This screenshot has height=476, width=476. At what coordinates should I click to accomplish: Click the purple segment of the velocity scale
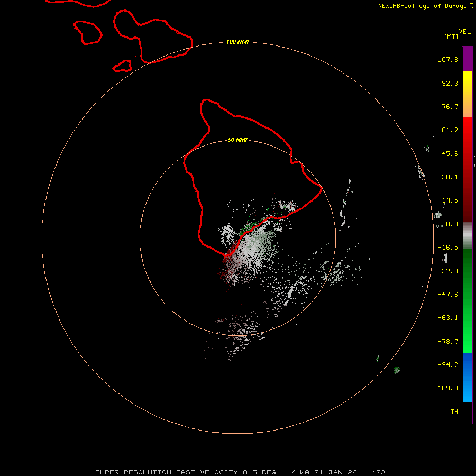coord(467,59)
